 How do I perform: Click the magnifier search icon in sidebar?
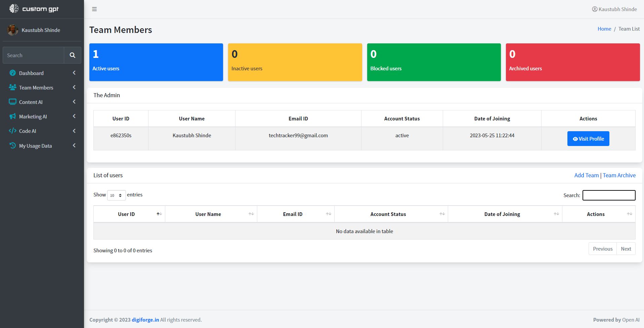point(72,55)
